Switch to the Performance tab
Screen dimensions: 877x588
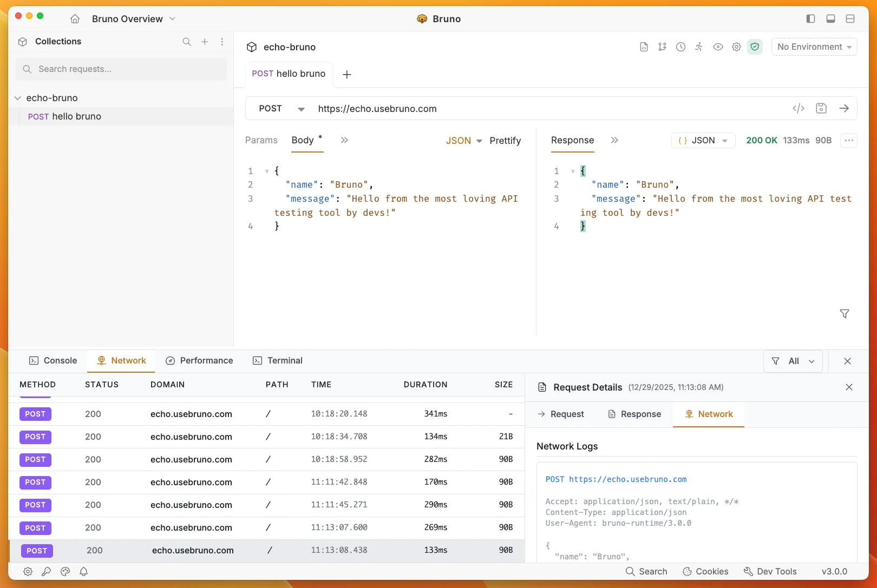tap(199, 361)
